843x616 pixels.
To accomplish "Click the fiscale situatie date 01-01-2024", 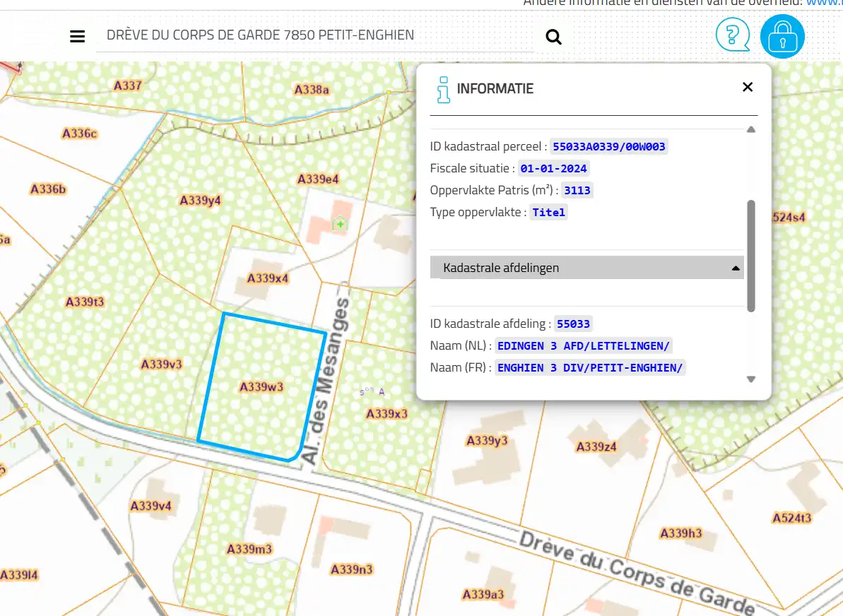I will (553, 168).
